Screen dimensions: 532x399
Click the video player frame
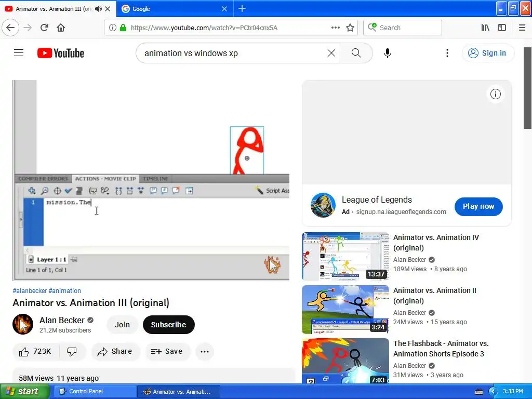151,180
